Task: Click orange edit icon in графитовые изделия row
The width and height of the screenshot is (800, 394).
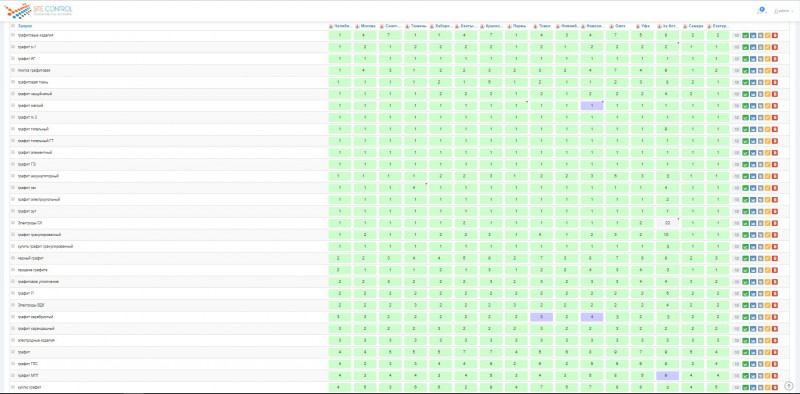Action: (767, 35)
